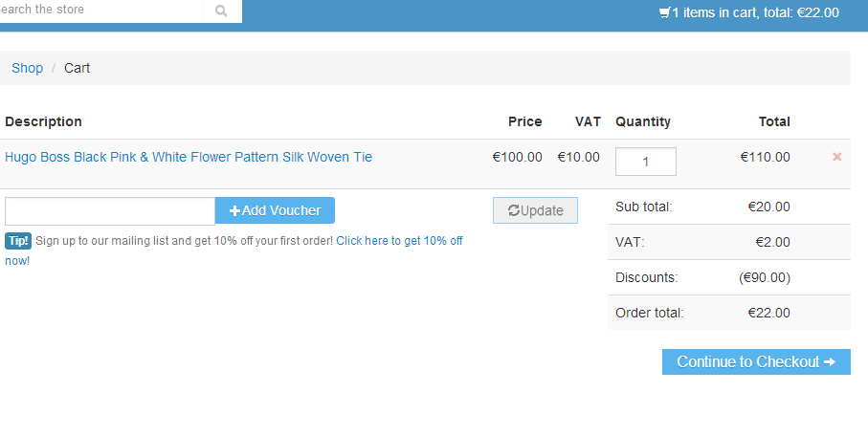Click the search magnifier icon
The image size is (868, 436).
[x=221, y=11]
